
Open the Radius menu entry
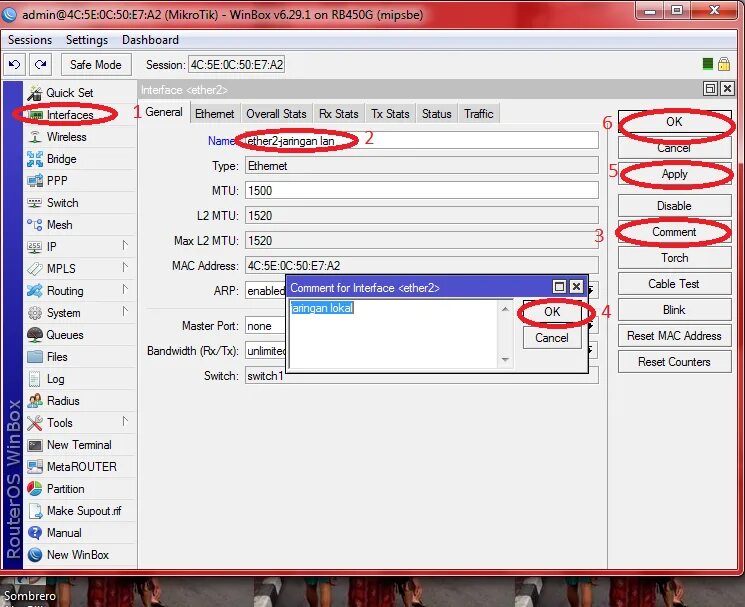pyautogui.click(x=80, y=400)
